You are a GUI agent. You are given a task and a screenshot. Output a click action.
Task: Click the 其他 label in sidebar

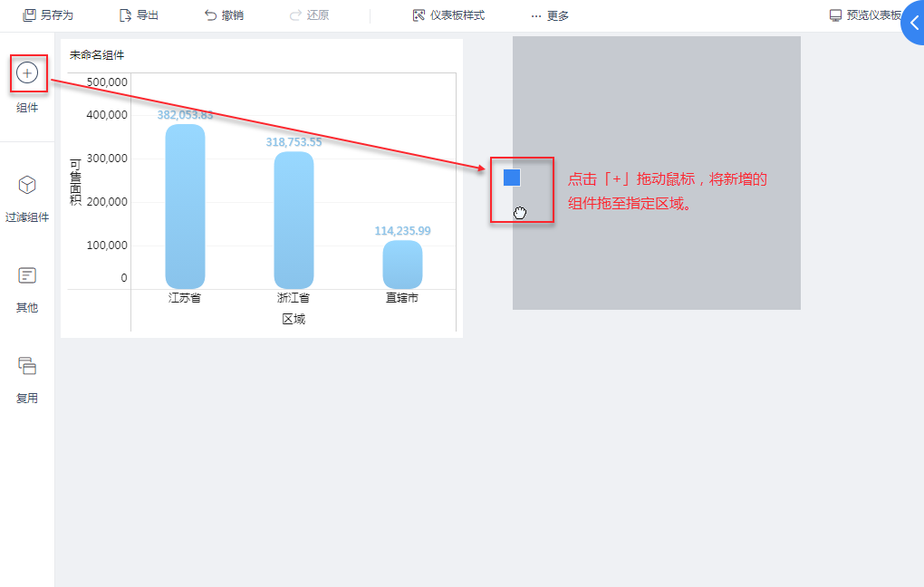27,308
